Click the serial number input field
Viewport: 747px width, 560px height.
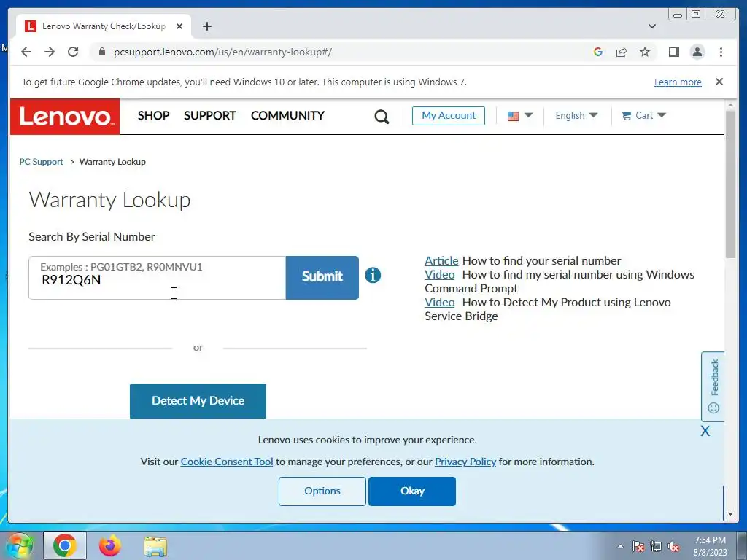click(158, 278)
